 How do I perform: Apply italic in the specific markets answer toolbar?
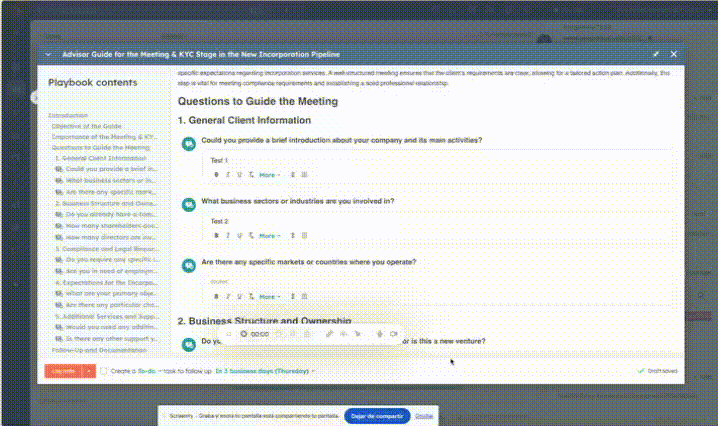pos(228,296)
